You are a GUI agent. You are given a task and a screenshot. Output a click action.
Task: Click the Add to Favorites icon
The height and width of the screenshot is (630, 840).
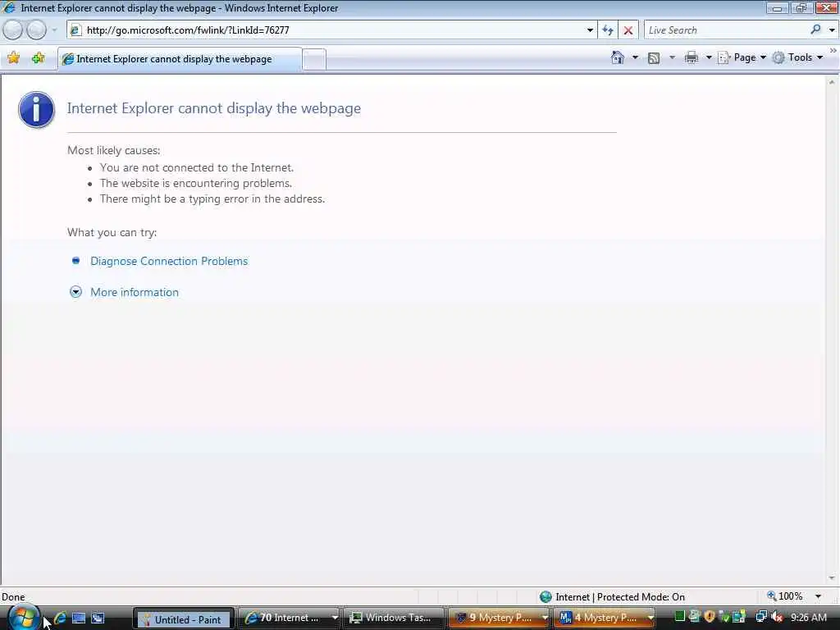tap(38, 58)
